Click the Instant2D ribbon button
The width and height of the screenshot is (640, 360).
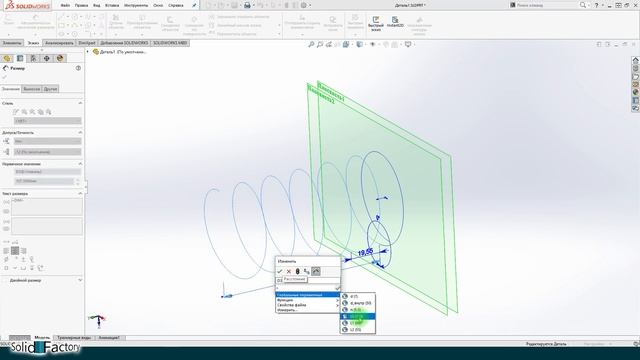click(395, 22)
